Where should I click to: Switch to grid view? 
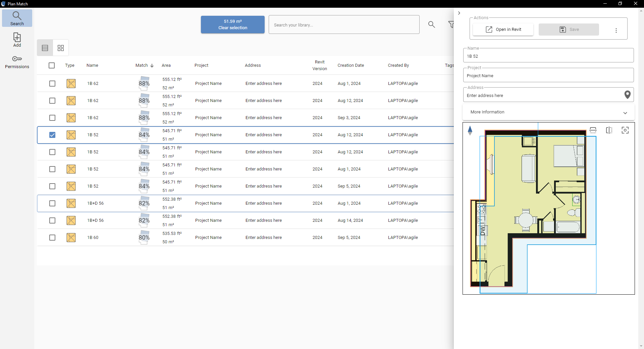click(61, 48)
